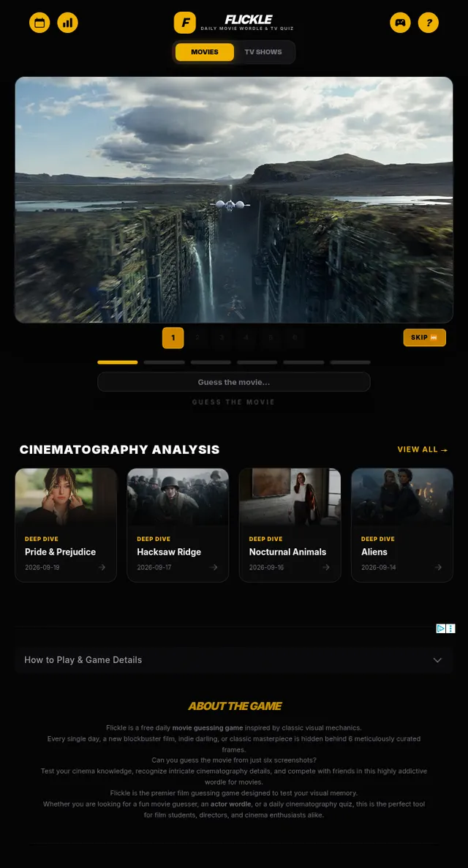The width and height of the screenshot is (468, 868).
Task: Click arrow icon on Nocturnal Animals card
Action: pos(326,567)
